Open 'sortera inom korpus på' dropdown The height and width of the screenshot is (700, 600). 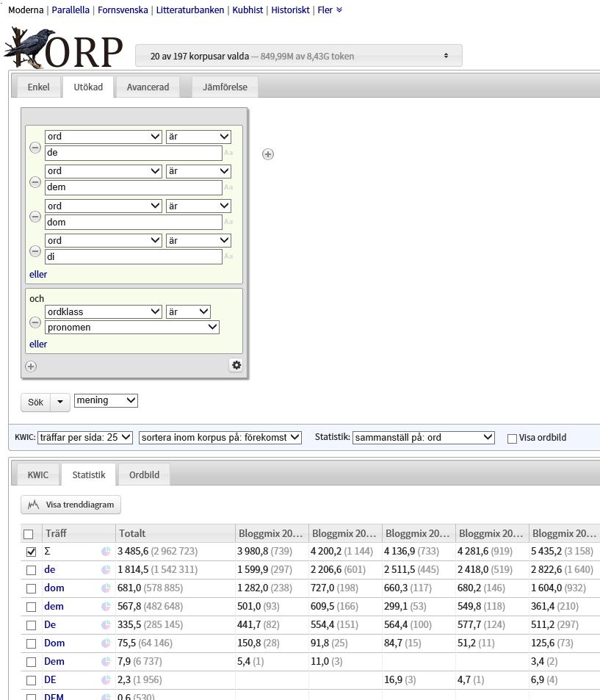pyautogui.click(x=220, y=437)
